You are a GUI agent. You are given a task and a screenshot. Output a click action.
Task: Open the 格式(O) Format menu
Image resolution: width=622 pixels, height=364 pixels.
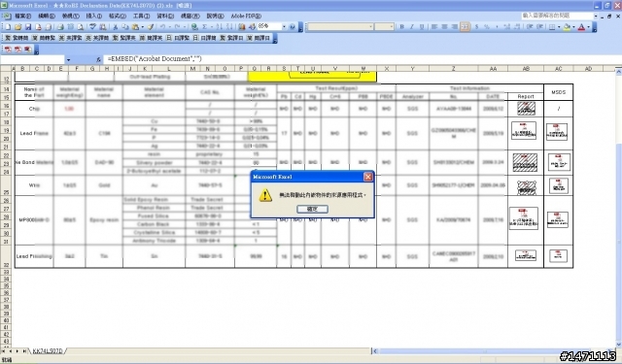pos(118,16)
